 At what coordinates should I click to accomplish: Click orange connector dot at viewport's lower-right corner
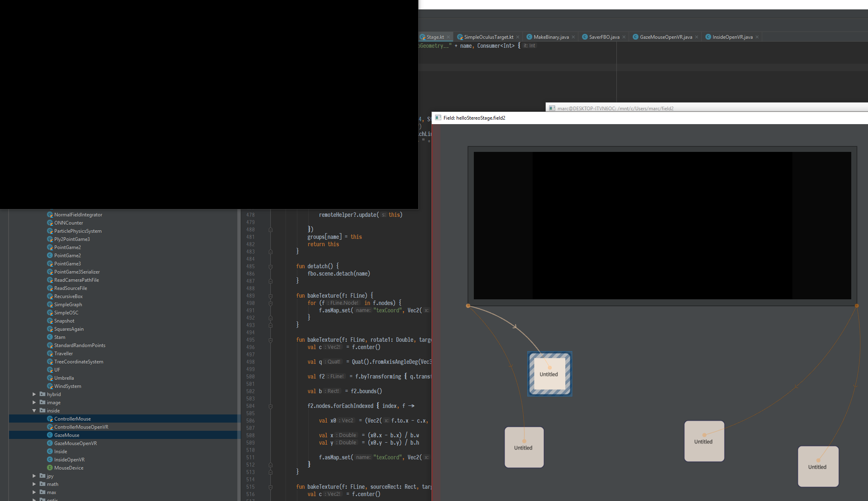(x=857, y=306)
